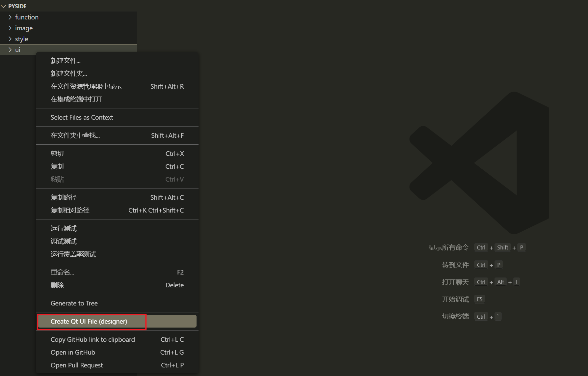The width and height of the screenshot is (588, 376).
Task: Click Generate to Tree option
Action: (74, 303)
